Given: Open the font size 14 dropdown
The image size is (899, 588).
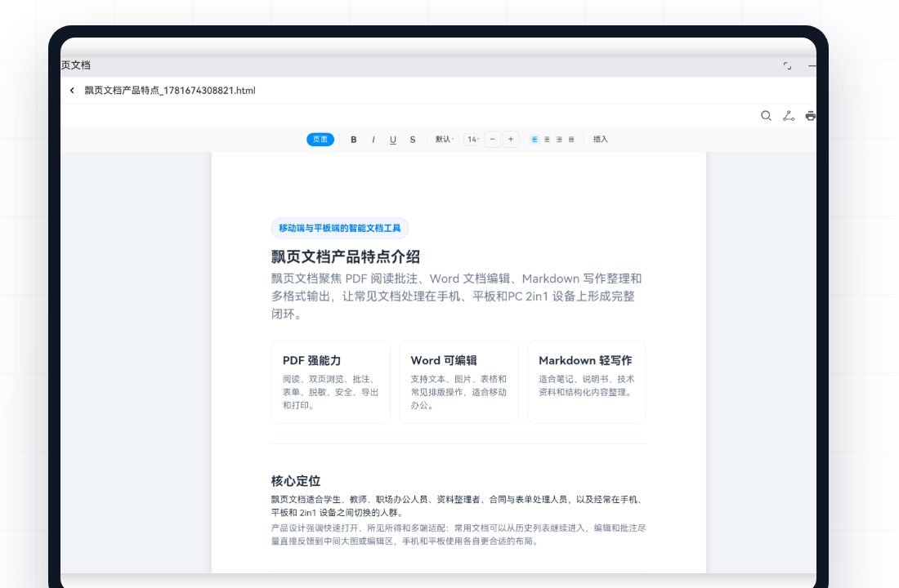Looking at the screenshot, I should (x=472, y=140).
